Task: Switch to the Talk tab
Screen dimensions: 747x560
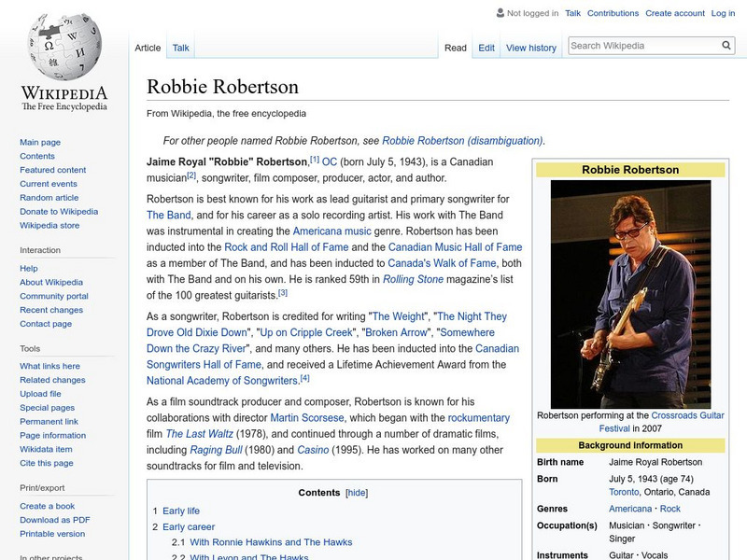Action: tap(178, 48)
